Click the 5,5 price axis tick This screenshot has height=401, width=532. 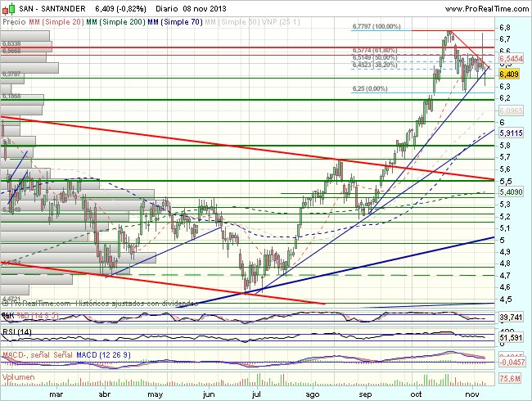505,181
